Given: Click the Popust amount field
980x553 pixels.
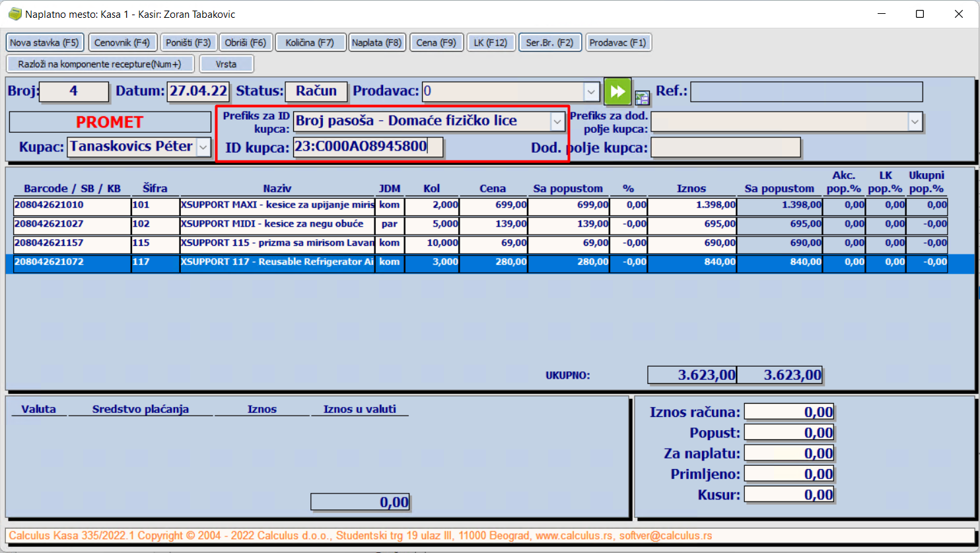Looking at the screenshot, I should [789, 433].
